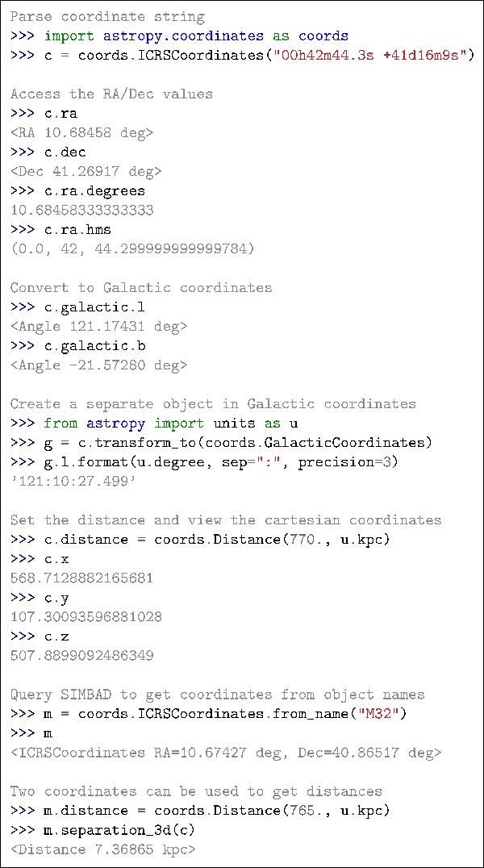
Task: Click the "c.ra.degrees" command line
Action: tap(94, 191)
